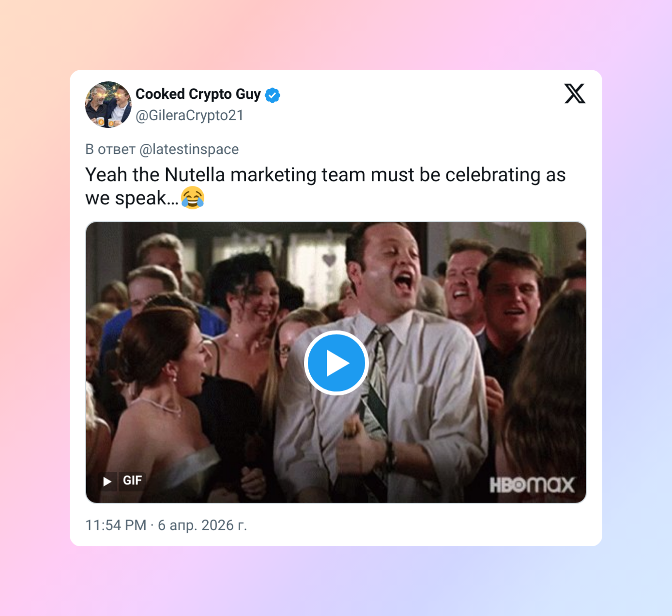This screenshot has height=616, width=672.
Task: Click the small play icon beside the GIF label
Action: coord(107,481)
